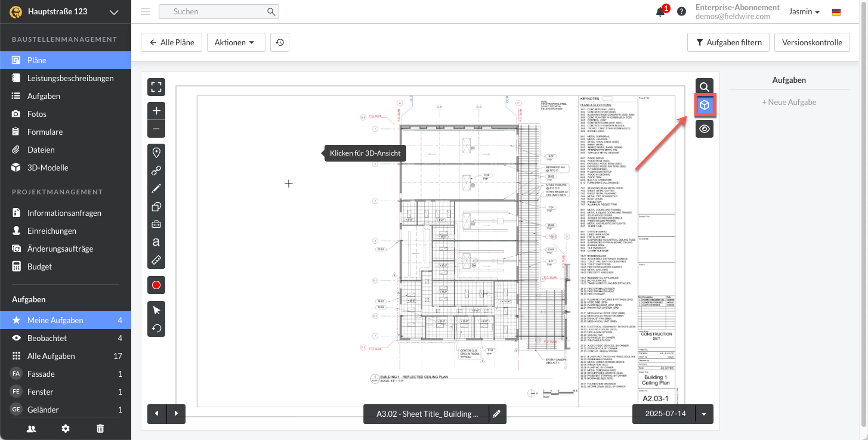The width and height of the screenshot is (868, 440).
Task: Select the hyperlink markup tool
Action: pos(156,171)
